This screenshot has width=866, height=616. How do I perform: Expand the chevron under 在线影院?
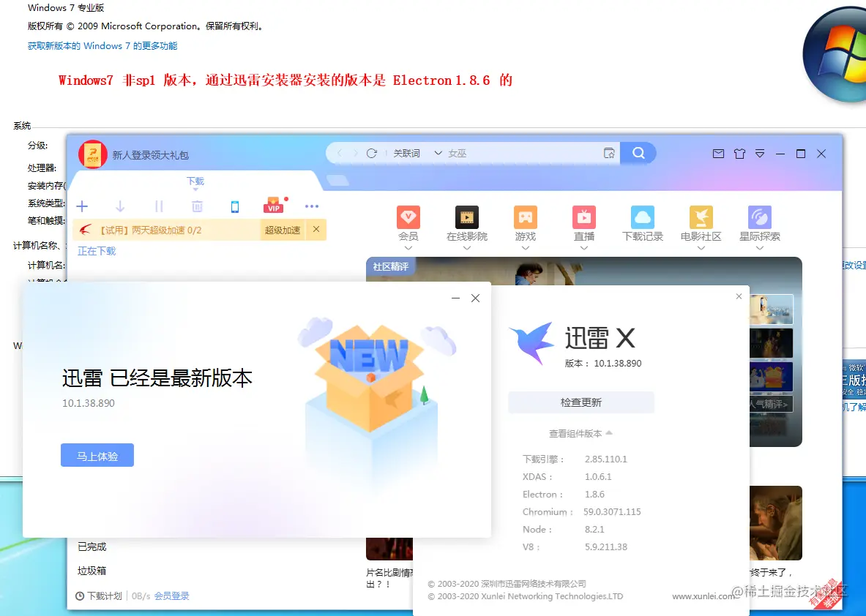coord(467,248)
